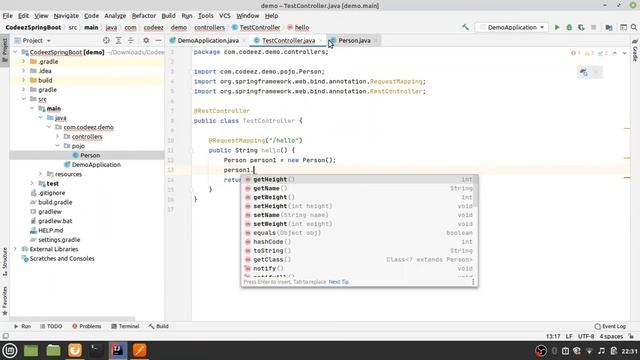Click Select Opened File target icon
This screenshot has width=640, height=360.
click(106, 40)
